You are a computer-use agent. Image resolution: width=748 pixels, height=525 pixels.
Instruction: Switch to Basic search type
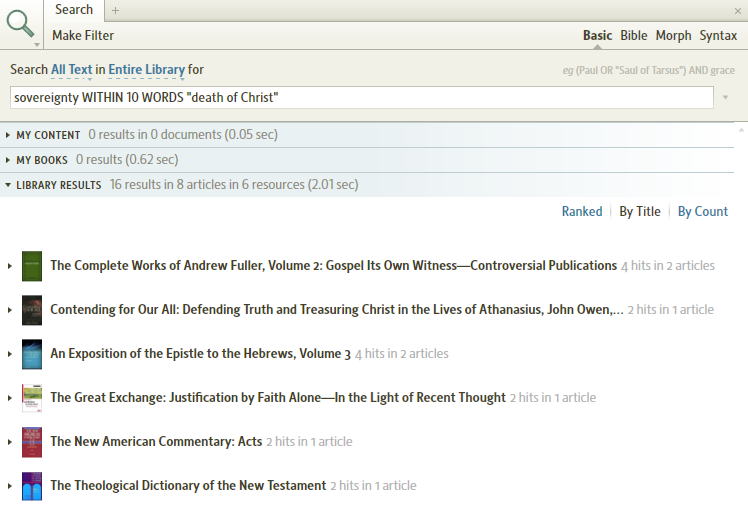597,35
